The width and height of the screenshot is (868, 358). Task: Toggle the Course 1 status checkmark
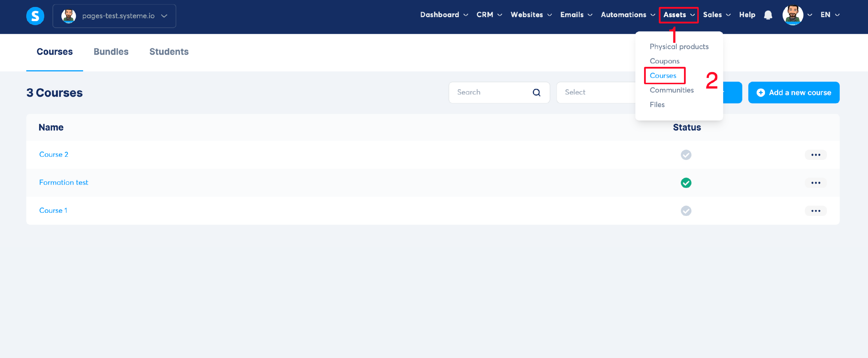point(686,211)
